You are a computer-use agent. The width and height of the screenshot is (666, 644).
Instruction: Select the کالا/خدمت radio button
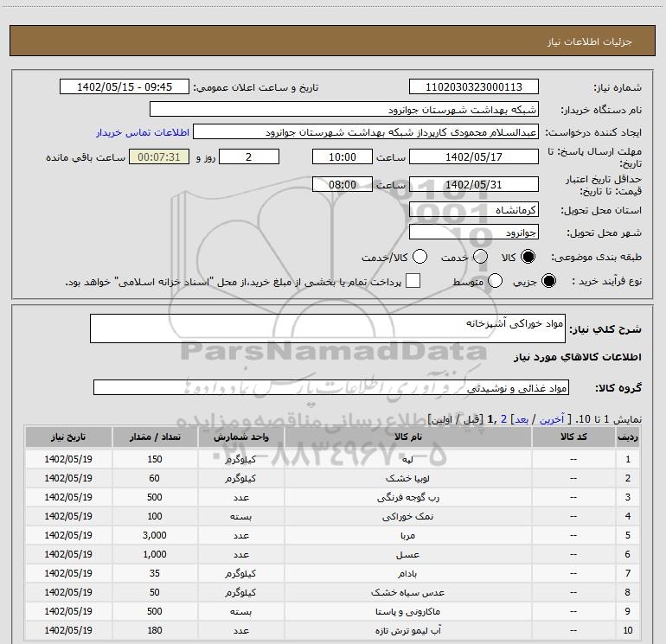click(420, 257)
